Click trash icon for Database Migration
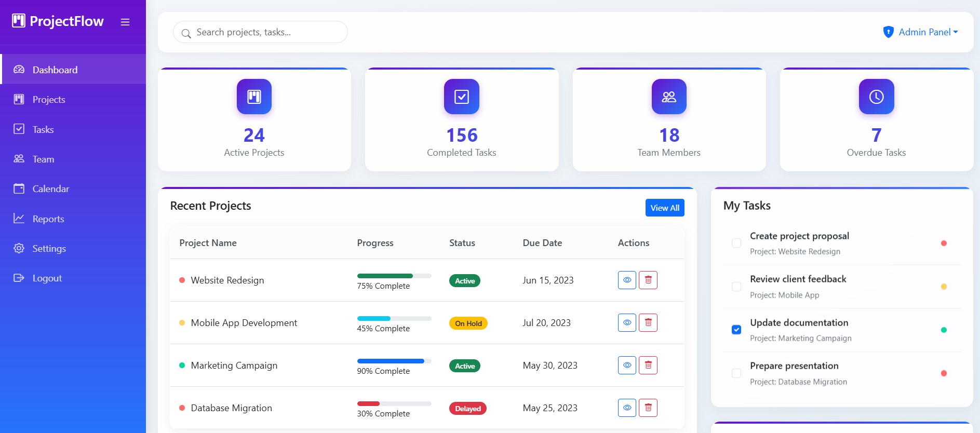The width and height of the screenshot is (980, 433). pos(648,408)
